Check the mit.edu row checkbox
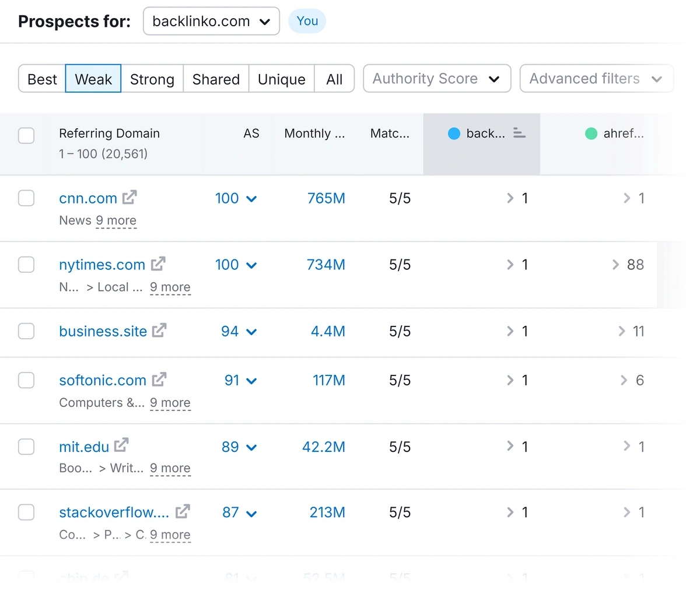Screen dimensions: 700x590 [26, 447]
